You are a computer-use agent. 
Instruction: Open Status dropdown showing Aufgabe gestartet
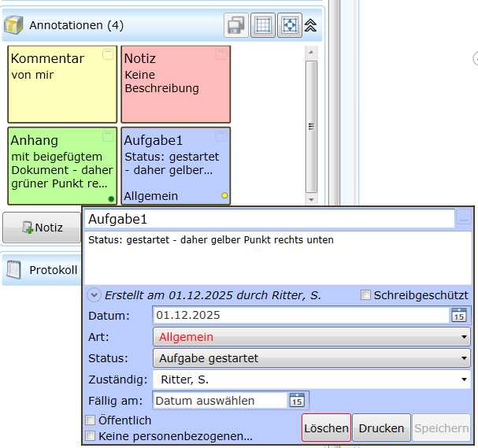point(311,358)
